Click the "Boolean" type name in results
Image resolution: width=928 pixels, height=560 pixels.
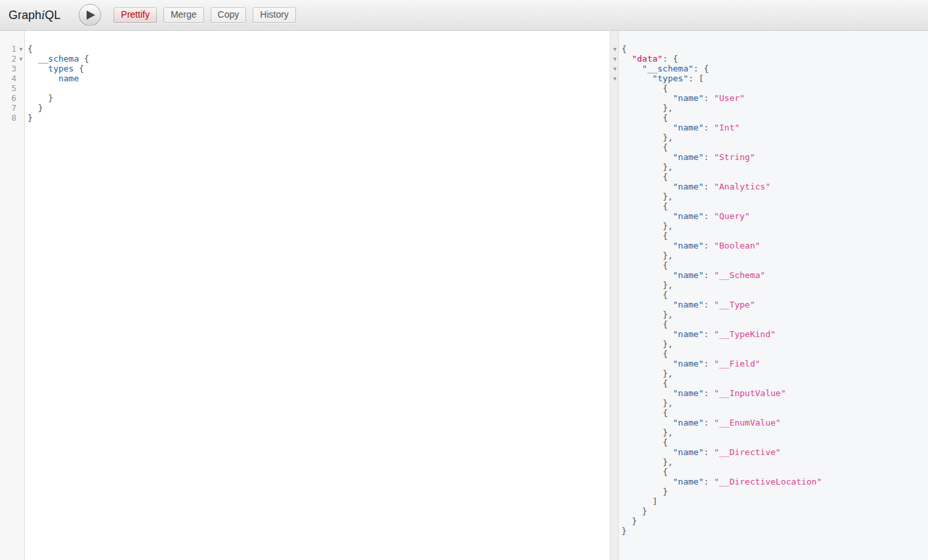point(736,246)
